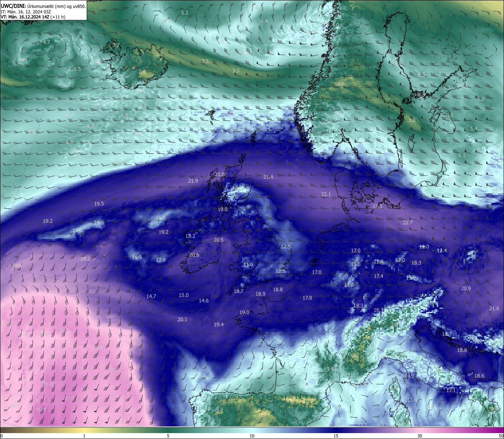
Task: Click the value 5.2 at the top
Action: tap(185, 13)
